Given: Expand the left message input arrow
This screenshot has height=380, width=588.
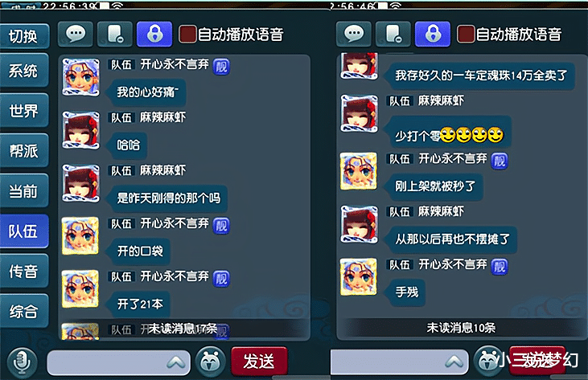Looking at the screenshot, I should pyautogui.click(x=175, y=362).
